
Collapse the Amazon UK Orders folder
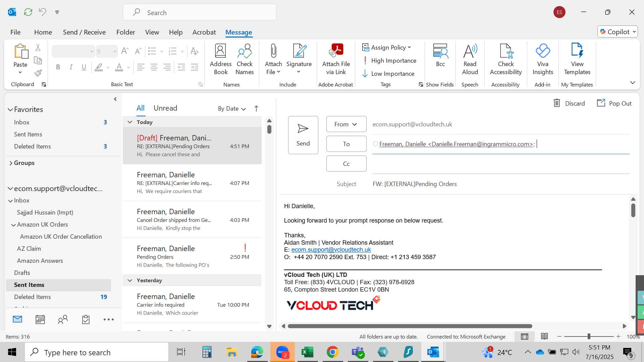coord(13,225)
